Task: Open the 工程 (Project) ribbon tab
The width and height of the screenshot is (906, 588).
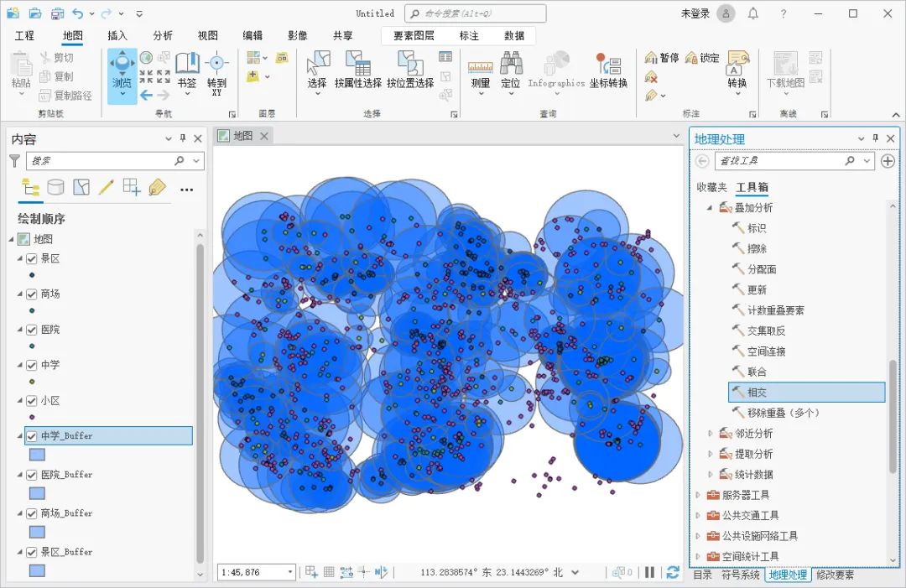Action: coord(24,36)
